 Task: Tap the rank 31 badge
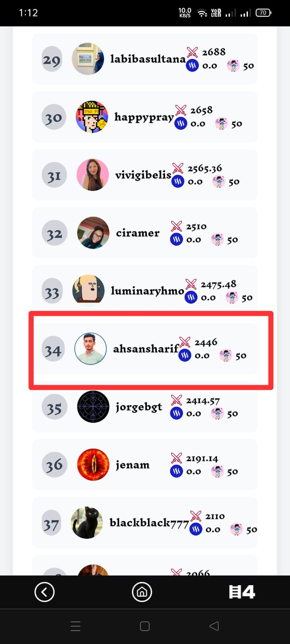[54, 175]
